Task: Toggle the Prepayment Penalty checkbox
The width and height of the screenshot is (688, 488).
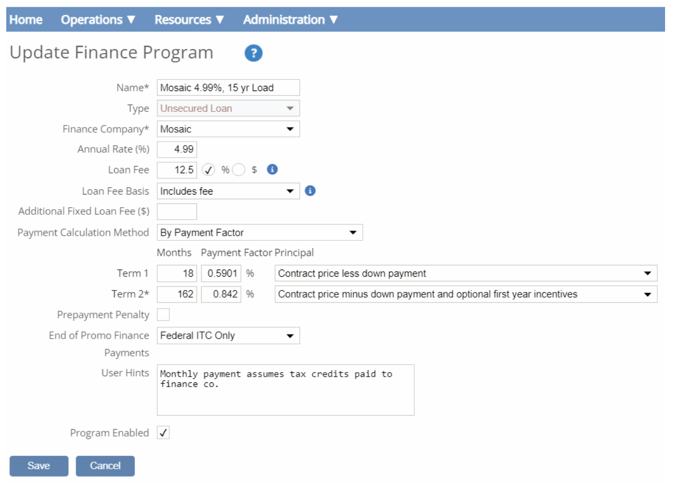Action: point(163,315)
